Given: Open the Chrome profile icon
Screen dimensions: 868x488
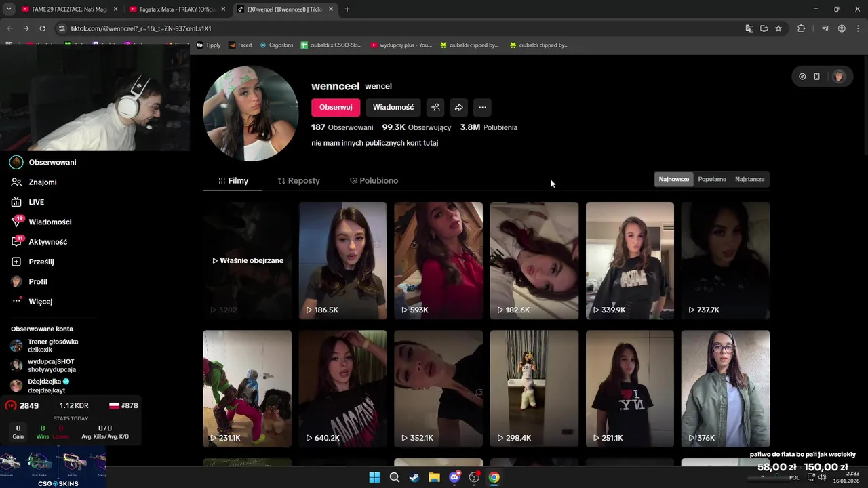Looking at the screenshot, I should [842, 28].
